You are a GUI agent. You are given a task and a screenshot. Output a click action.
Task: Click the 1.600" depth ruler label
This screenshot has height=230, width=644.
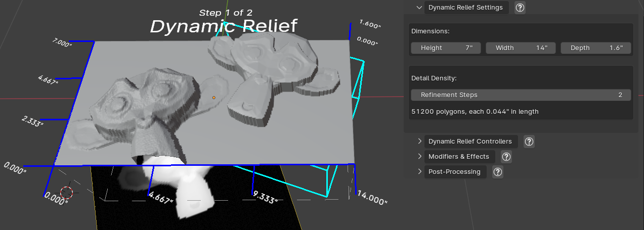(369, 24)
